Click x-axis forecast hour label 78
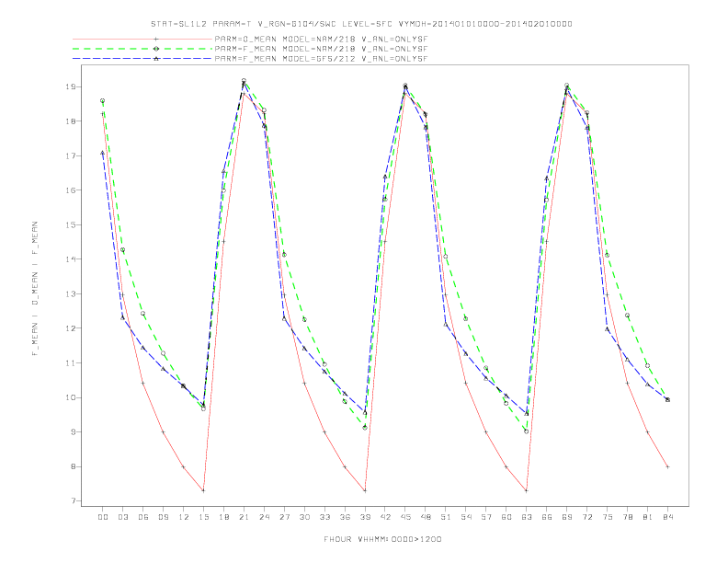Viewport: 728px width, 563px height. pos(628,517)
